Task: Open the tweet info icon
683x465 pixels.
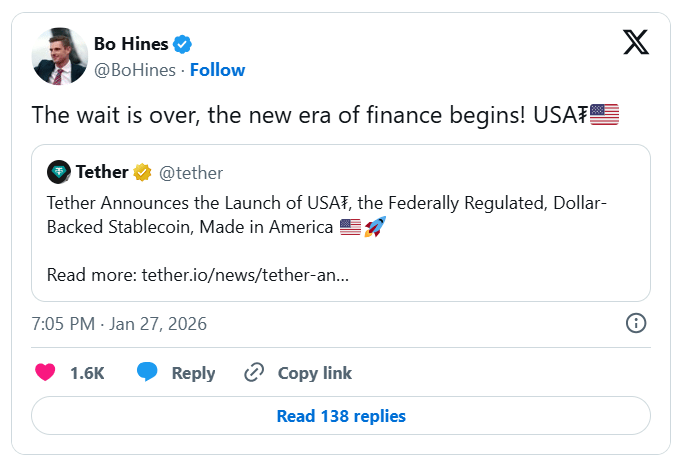Action: [x=635, y=323]
